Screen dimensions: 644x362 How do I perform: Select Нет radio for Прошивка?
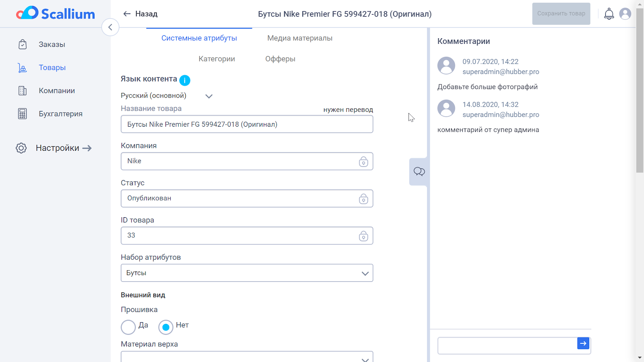tap(166, 327)
